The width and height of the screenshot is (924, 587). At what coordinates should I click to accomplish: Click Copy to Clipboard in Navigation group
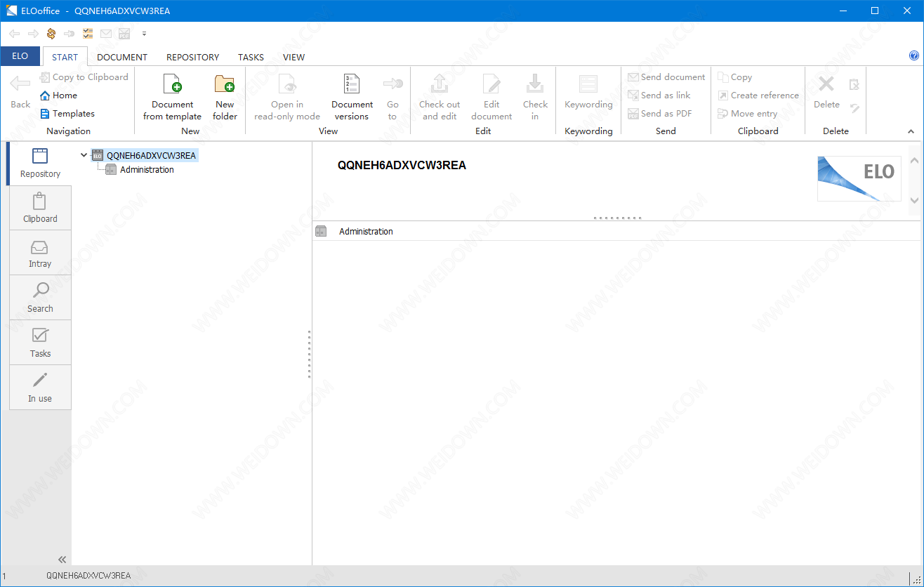pyautogui.click(x=84, y=77)
